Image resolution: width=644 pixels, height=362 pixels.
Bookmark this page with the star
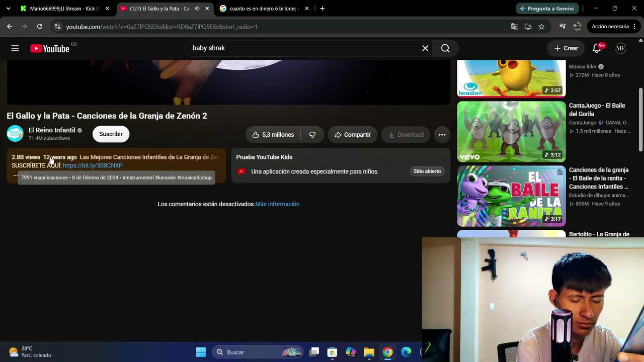tap(541, 27)
